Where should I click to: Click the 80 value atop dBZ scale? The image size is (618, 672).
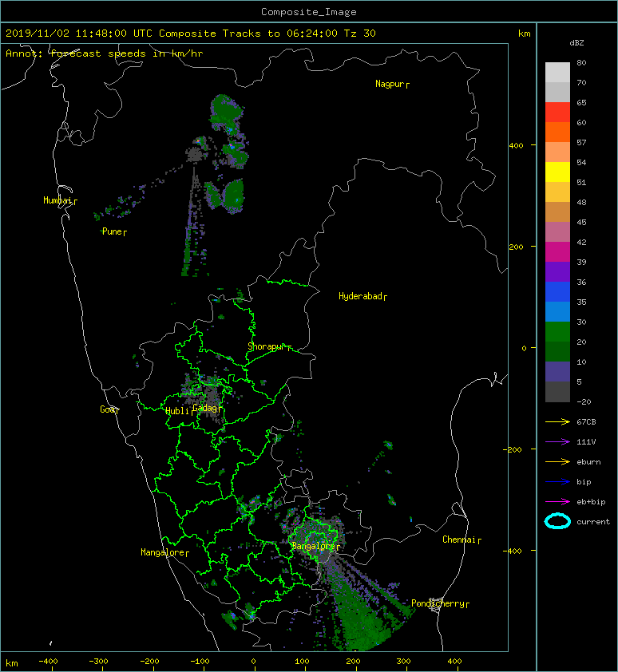coord(581,62)
